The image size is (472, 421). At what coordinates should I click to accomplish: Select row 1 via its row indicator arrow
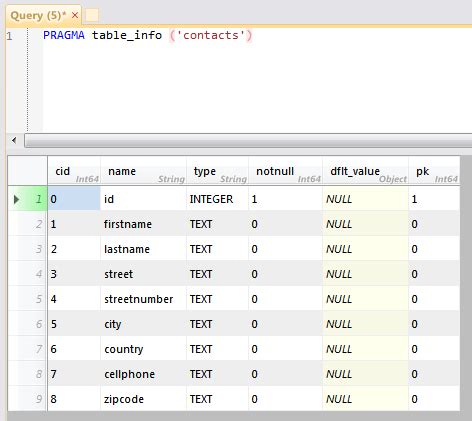point(16,199)
